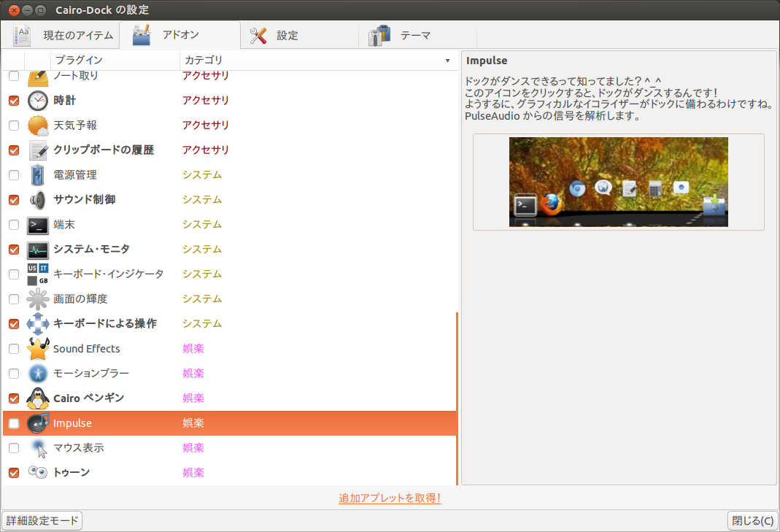The height and width of the screenshot is (532, 780).
Task: Uncheck the Toon (トゥーン) checkbox
Action: pos(14,473)
